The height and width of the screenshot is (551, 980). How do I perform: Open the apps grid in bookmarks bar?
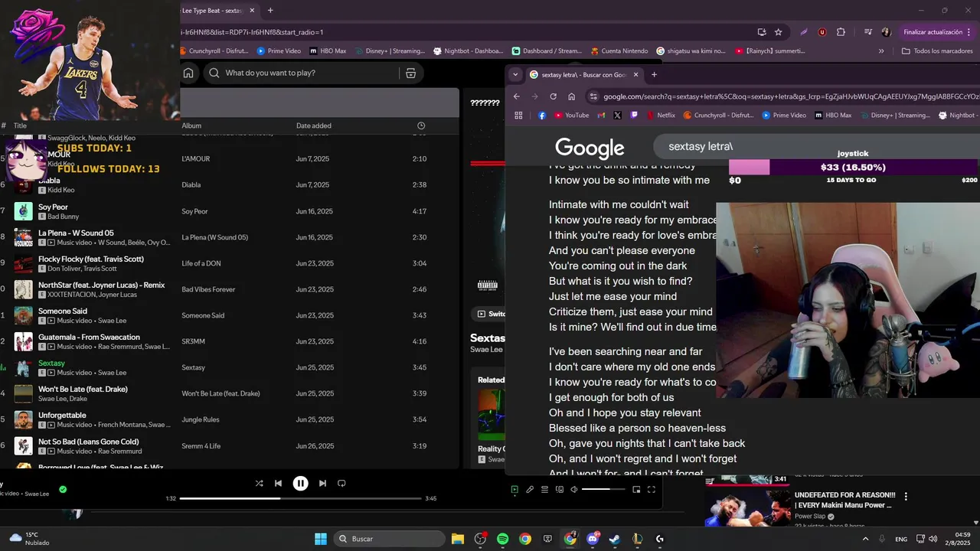tap(518, 116)
